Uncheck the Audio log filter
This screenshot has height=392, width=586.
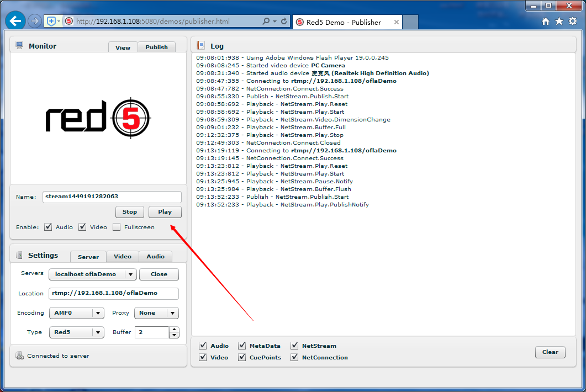click(x=203, y=346)
